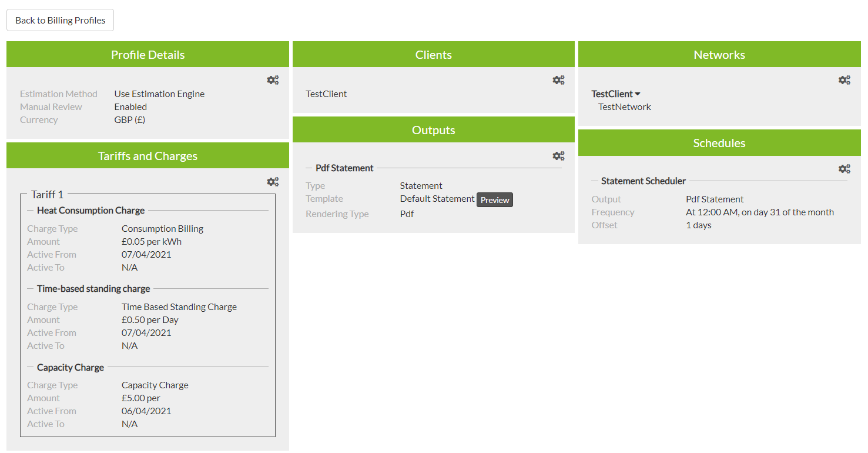Click the Outputs panel header

(x=434, y=130)
